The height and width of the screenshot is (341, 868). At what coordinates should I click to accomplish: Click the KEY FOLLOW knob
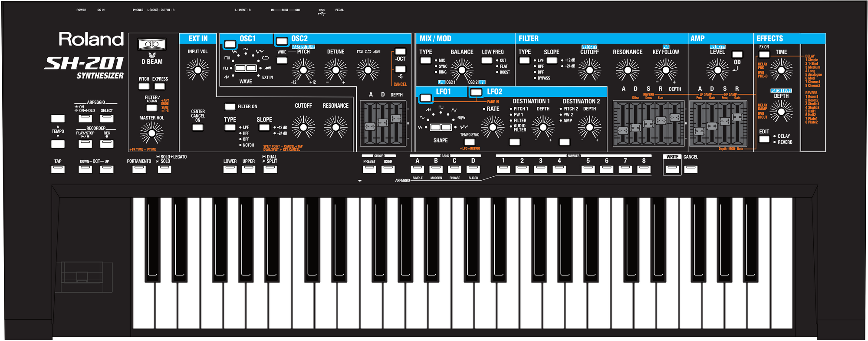666,70
